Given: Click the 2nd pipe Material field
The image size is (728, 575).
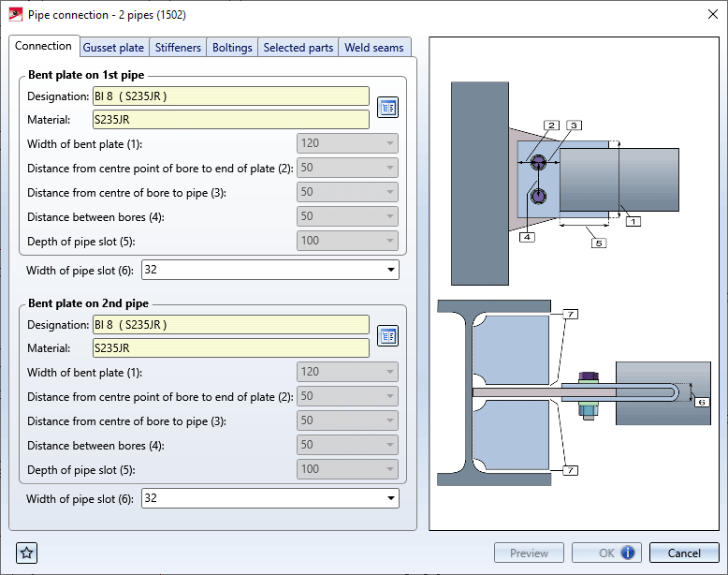Looking at the screenshot, I should [x=230, y=348].
